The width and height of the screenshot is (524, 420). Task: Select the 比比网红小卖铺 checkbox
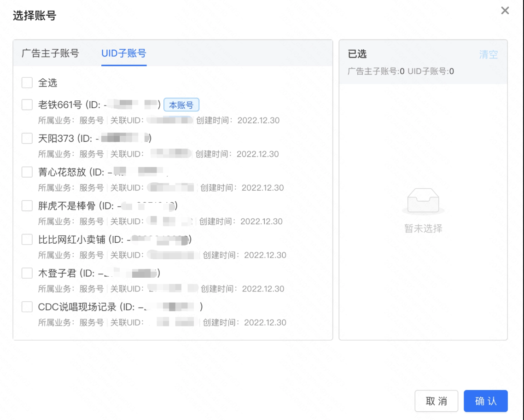pyautogui.click(x=27, y=239)
